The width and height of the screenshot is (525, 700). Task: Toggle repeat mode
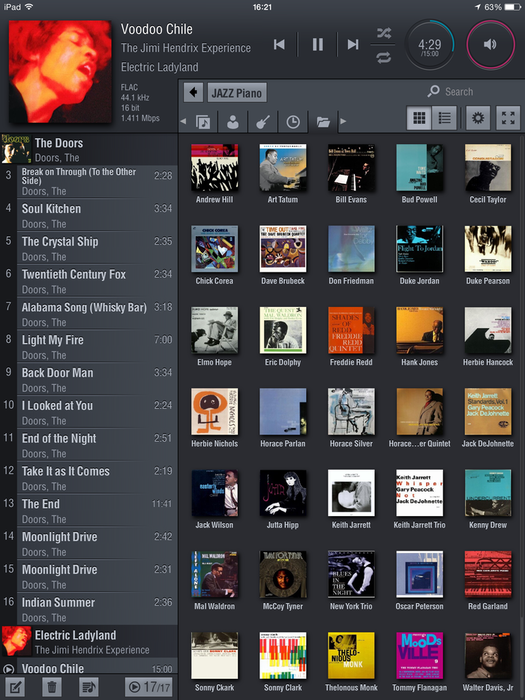[383, 58]
